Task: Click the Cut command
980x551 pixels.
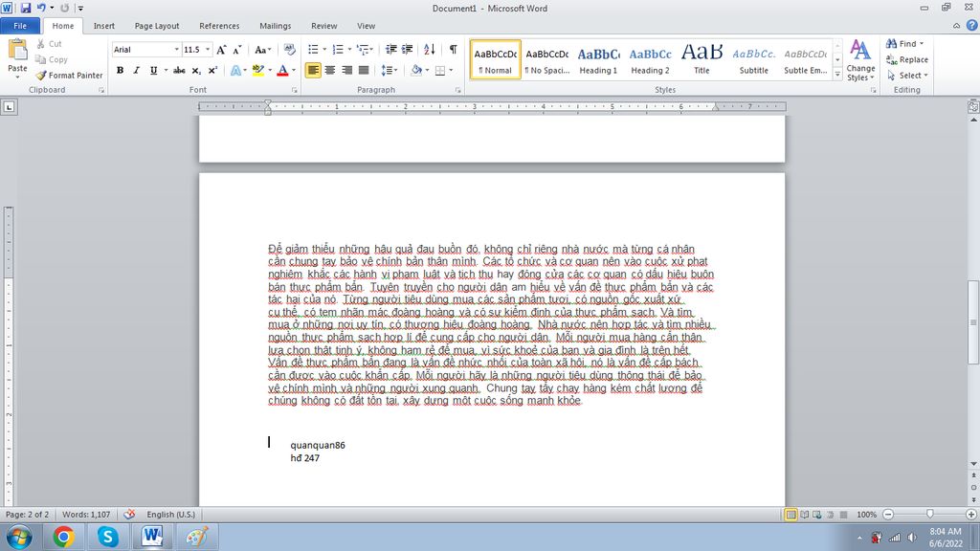Action: pyautogui.click(x=49, y=44)
